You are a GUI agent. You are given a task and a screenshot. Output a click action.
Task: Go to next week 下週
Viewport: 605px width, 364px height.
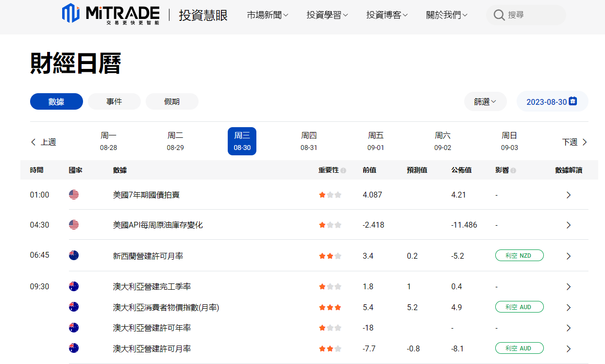[574, 142]
